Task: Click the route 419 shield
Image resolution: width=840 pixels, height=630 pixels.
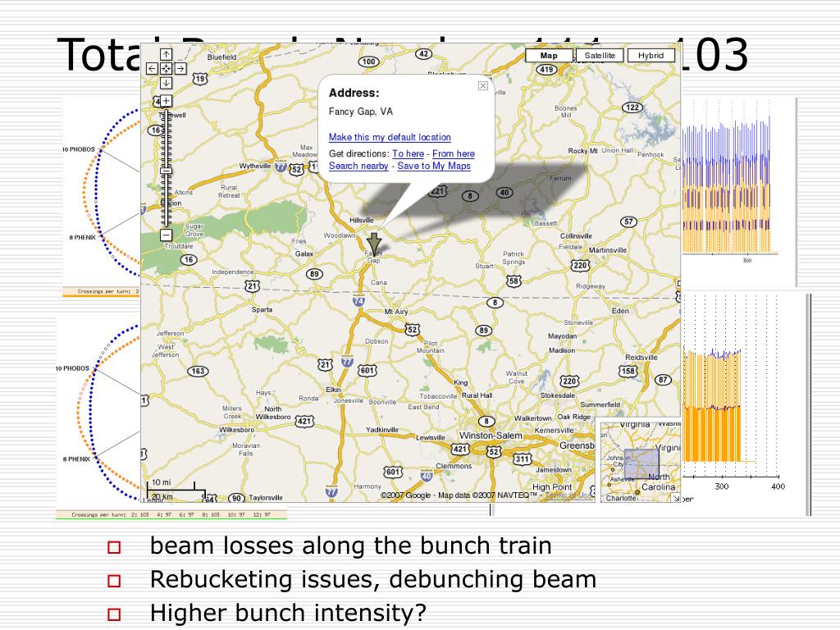Action: (546, 70)
